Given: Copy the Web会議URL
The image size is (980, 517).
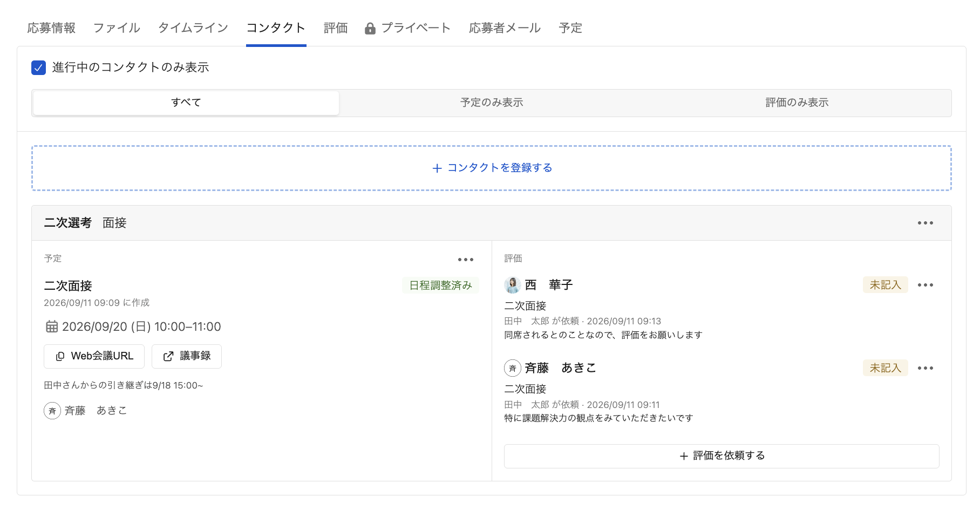Looking at the screenshot, I should [94, 356].
